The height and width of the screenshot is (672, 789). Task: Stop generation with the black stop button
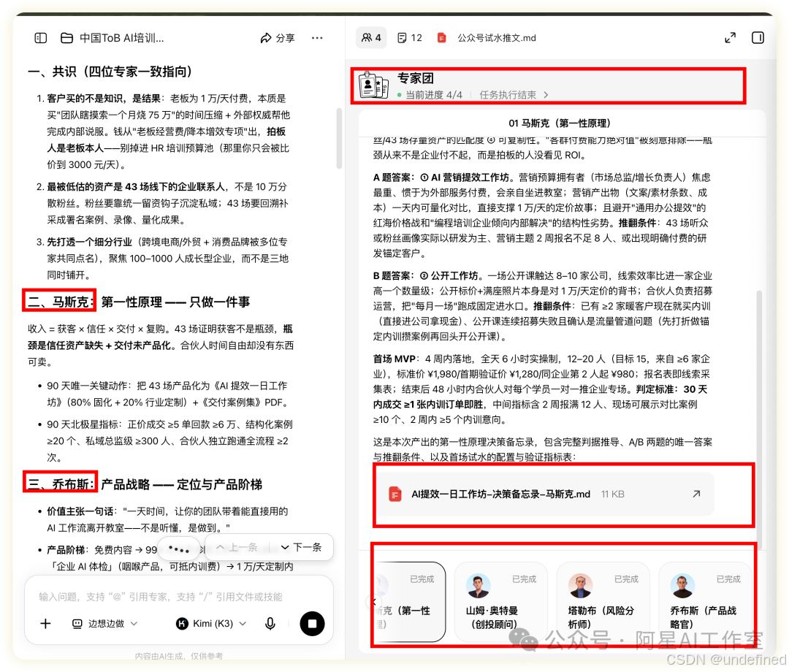click(312, 624)
